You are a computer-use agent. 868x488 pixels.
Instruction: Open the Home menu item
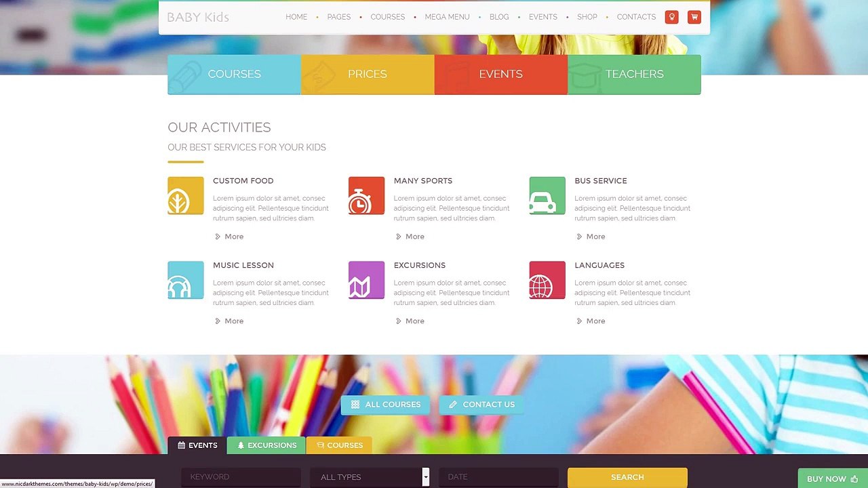point(296,17)
